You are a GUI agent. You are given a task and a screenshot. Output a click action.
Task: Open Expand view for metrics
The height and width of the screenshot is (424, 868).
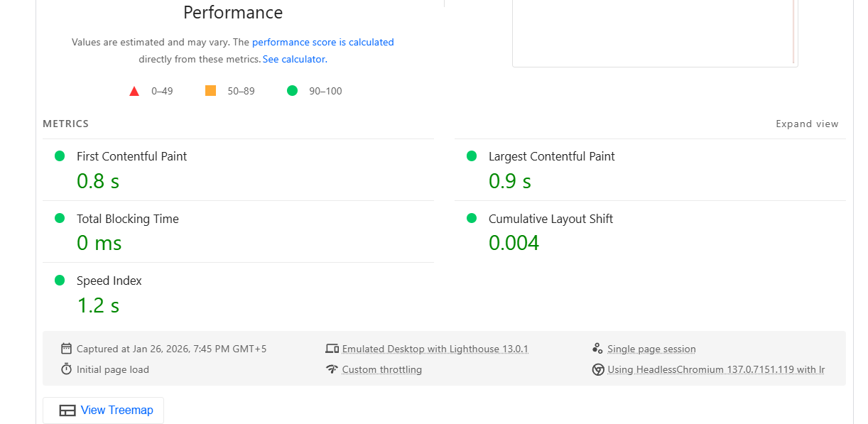click(807, 124)
